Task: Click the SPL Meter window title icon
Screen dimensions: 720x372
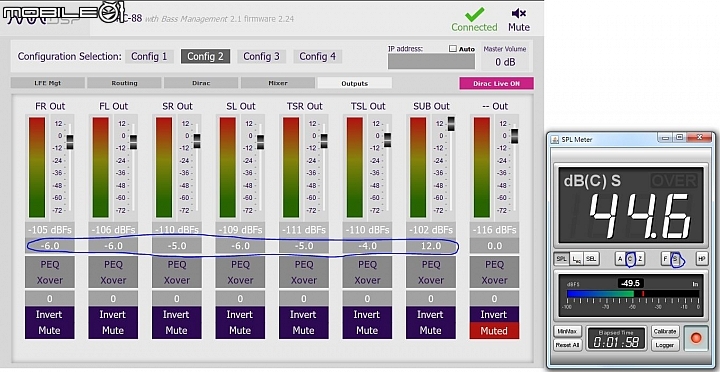Action: point(555,139)
